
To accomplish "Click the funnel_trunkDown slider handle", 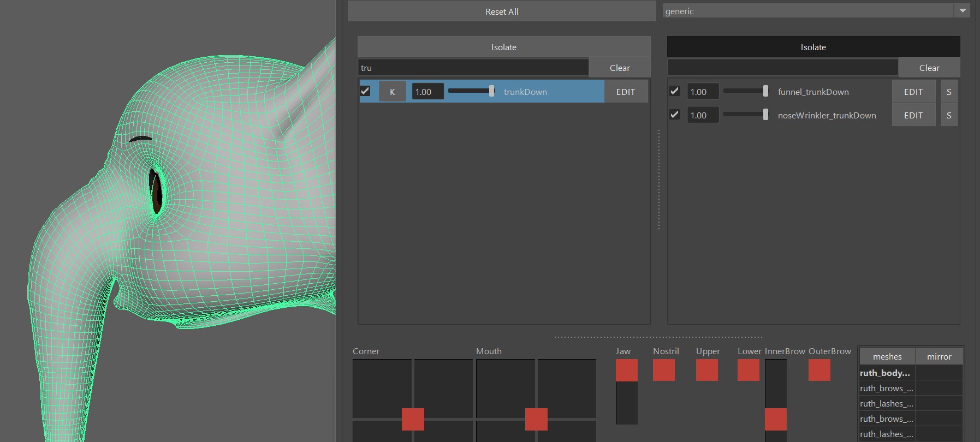I will pos(765,91).
